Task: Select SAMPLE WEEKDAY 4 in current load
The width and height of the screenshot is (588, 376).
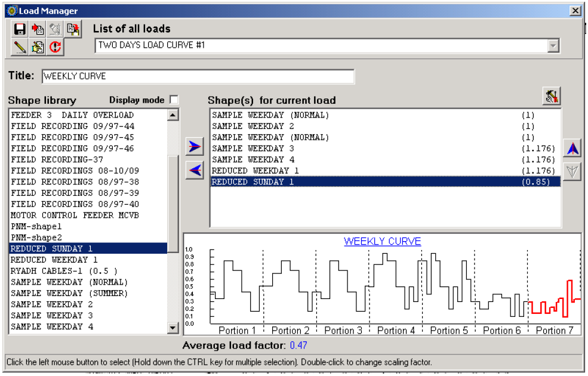Action: (386, 160)
